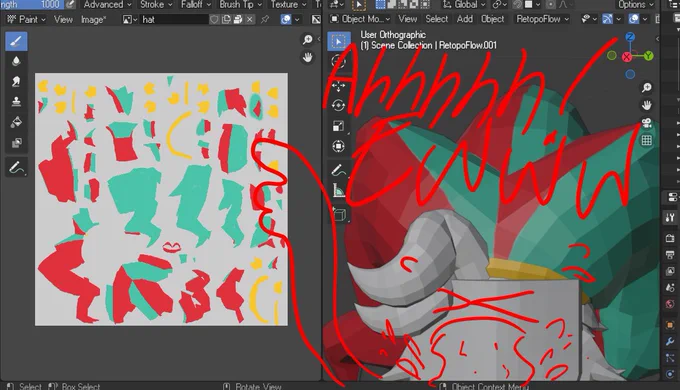Click the Strength slider showing 1.000
The height and width of the screenshot is (390, 680).
tap(32, 4)
